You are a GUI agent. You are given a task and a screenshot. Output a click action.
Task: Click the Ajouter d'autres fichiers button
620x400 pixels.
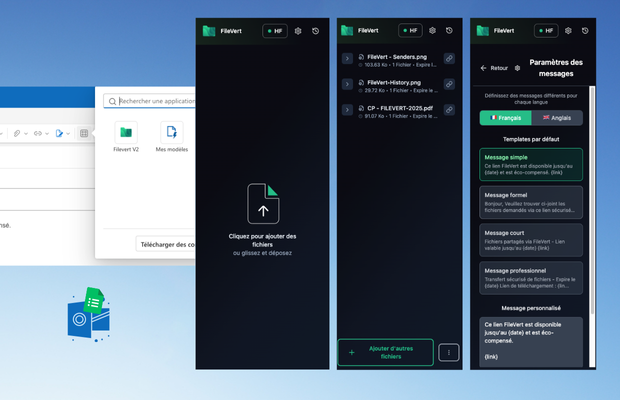click(386, 352)
